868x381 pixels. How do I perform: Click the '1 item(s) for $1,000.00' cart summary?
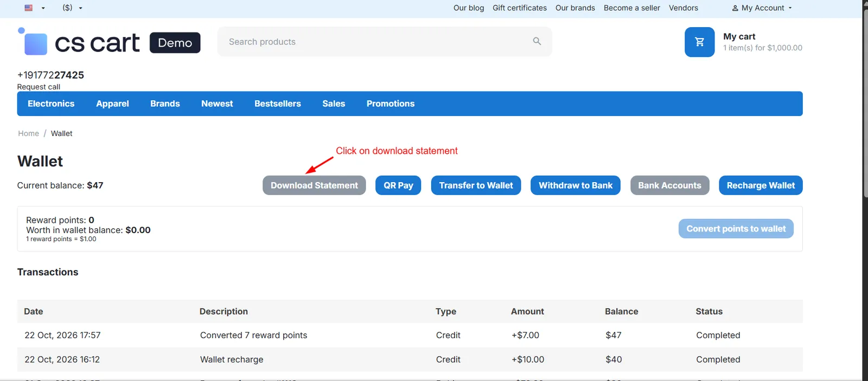point(763,48)
